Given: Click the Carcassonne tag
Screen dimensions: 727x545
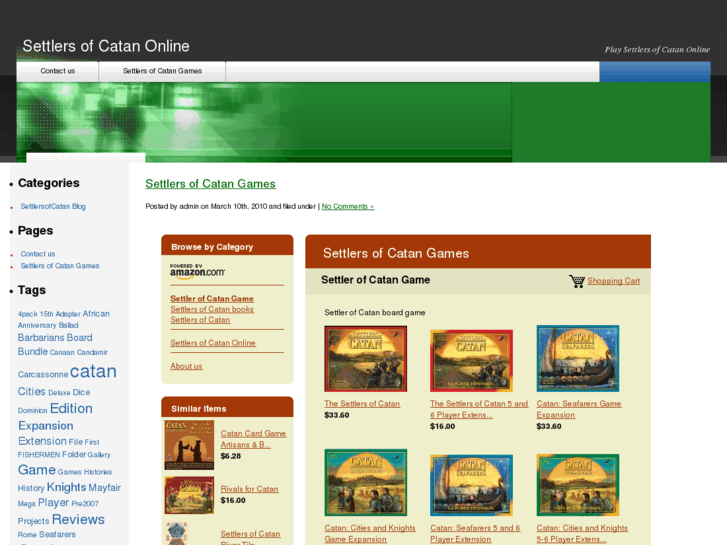Looking at the screenshot, I should point(43,374).
